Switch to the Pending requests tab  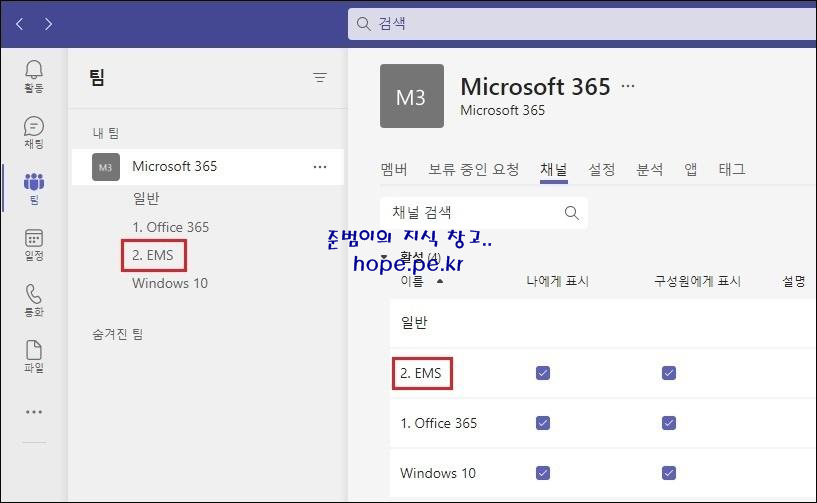point(473,169)
